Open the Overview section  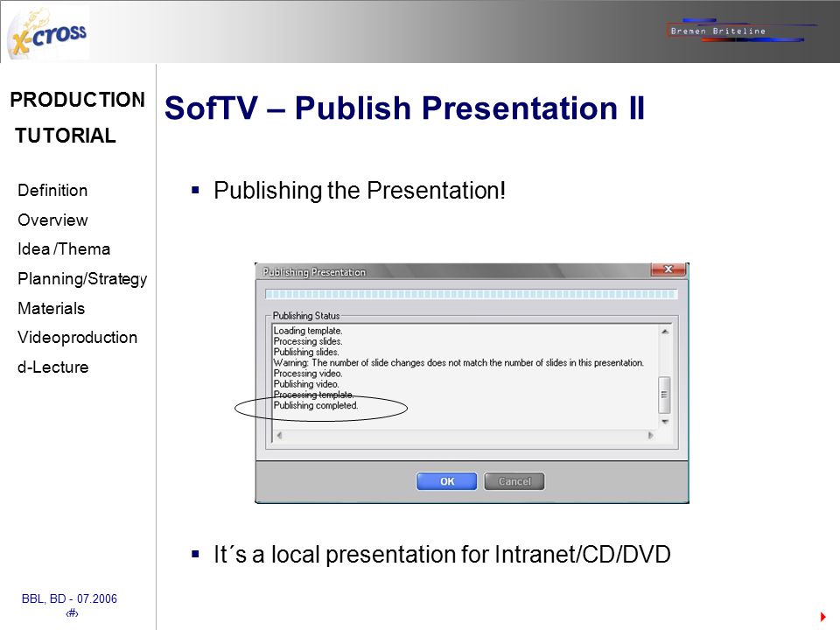(x=52, y=220)
